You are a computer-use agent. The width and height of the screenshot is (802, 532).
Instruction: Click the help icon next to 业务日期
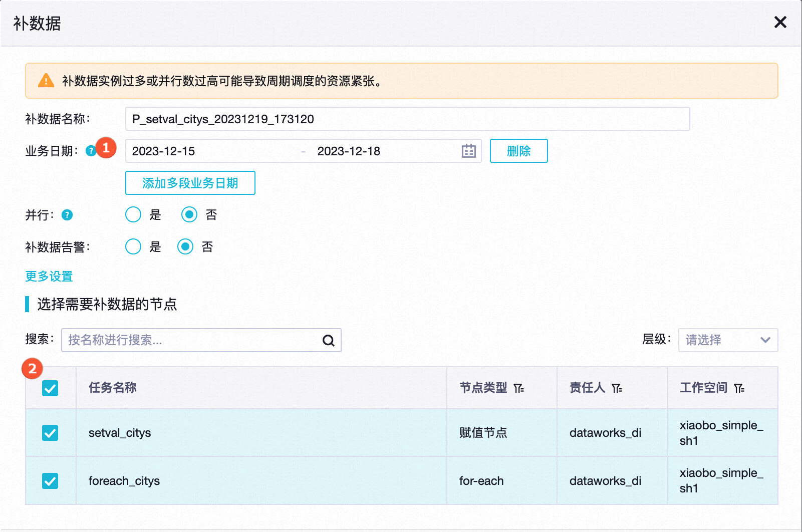point(91,151)
